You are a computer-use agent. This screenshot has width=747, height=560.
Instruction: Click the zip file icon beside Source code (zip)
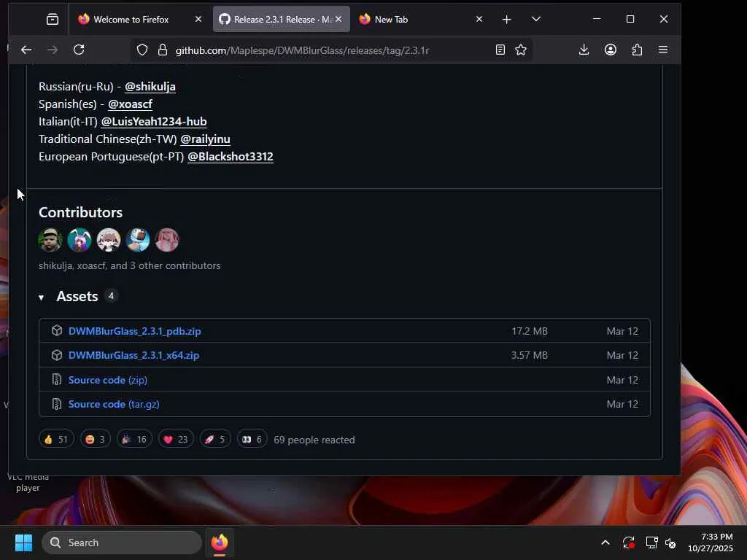tap(57, 379)
